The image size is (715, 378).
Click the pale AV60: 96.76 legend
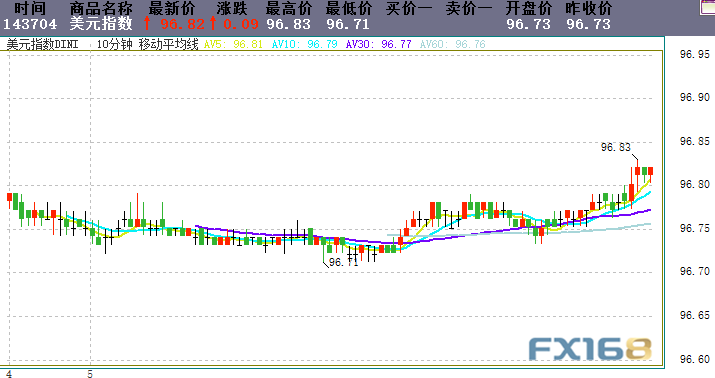(x=452, y=44)
